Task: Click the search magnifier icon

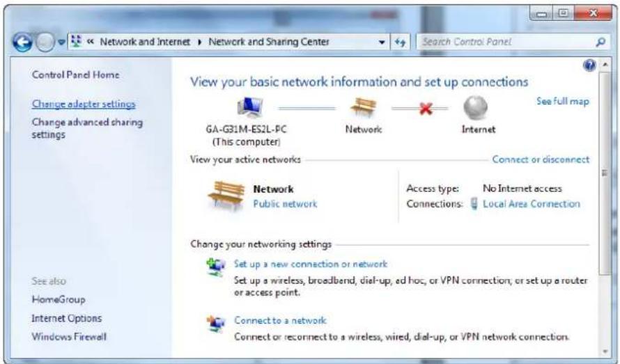Action: (x=600, y=42)
